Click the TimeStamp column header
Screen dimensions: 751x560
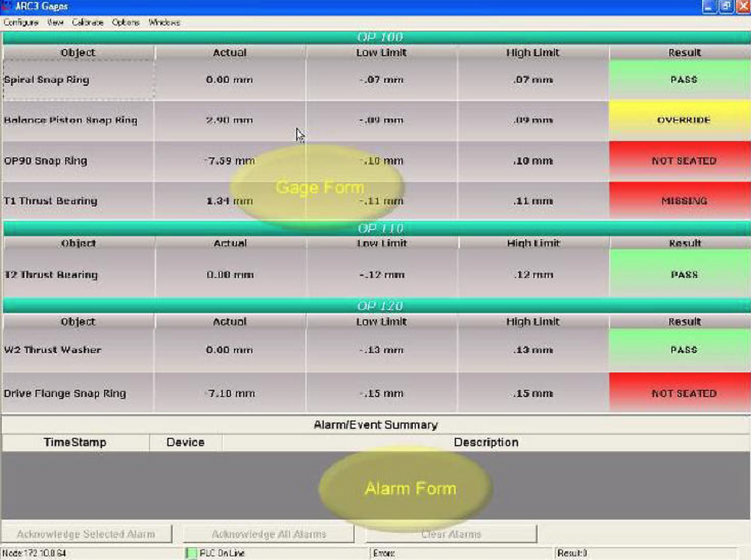click(75, 442)
